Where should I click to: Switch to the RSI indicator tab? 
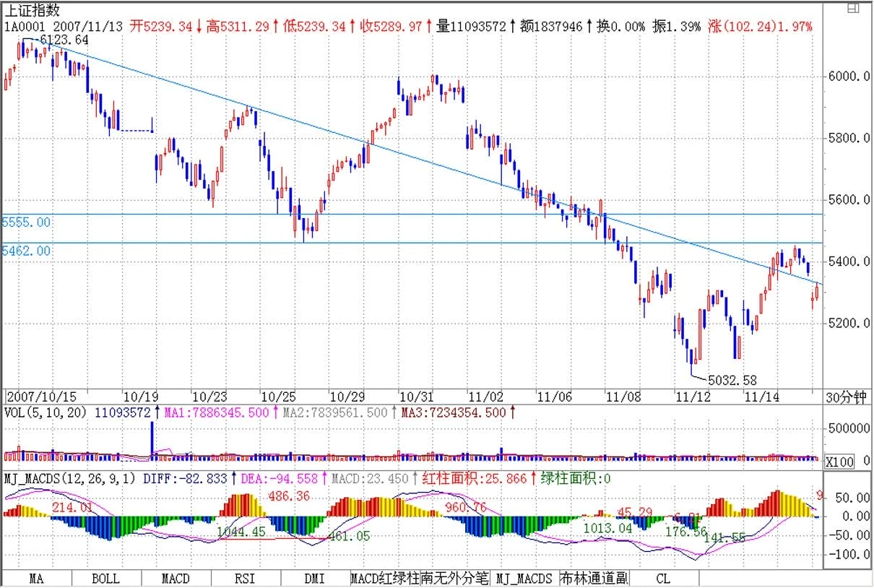click(245, 579)
